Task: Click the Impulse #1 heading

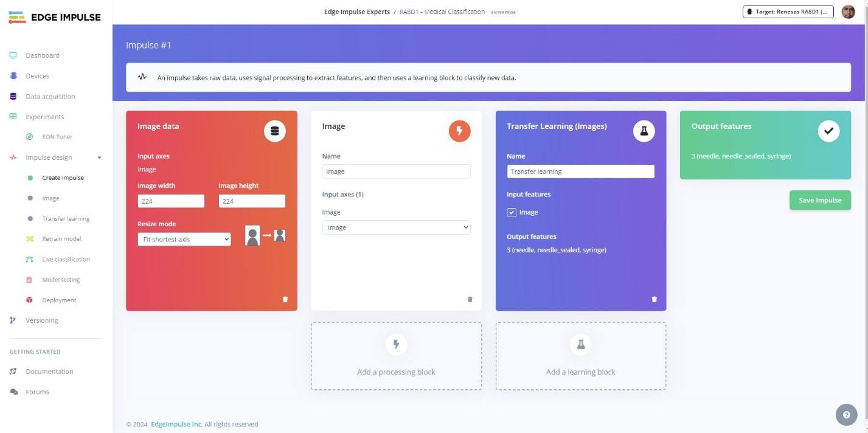Action: click(x=149, y=45)
